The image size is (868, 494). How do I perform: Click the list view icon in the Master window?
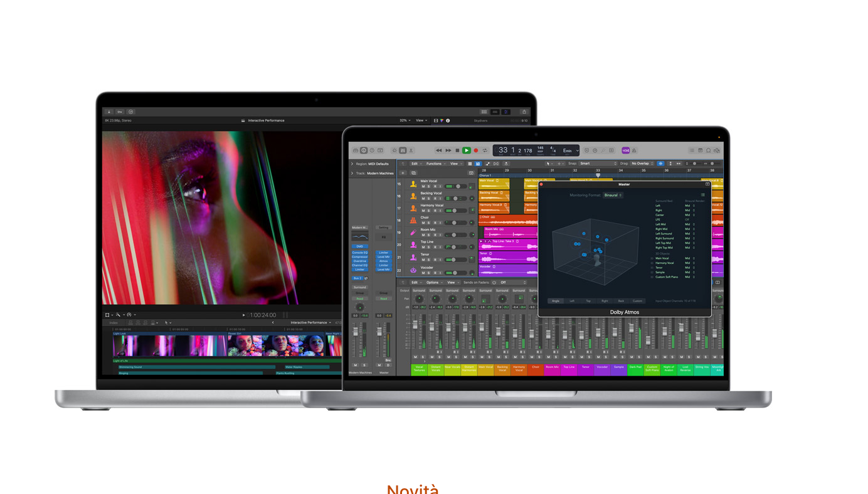point(702,194)
